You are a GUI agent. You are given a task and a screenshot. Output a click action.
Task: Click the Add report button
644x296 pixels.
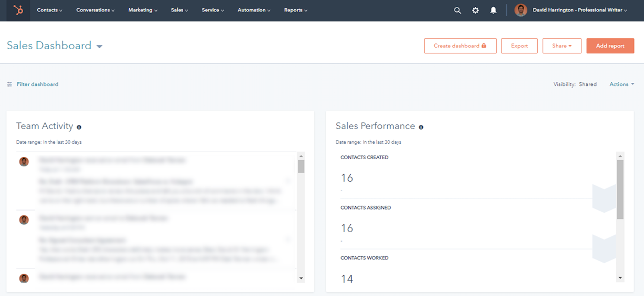pos(610,46)
